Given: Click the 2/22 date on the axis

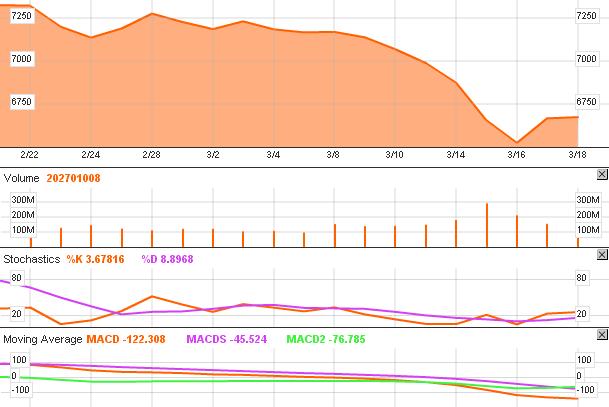Looking at the screenshot, I should [x=29, y=155].
